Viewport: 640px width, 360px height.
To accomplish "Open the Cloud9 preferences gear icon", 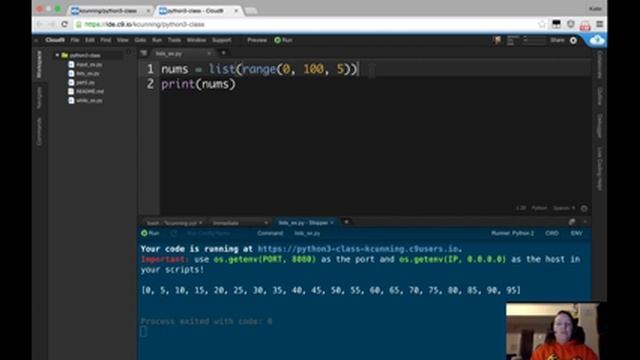I will tap(573, 40).
